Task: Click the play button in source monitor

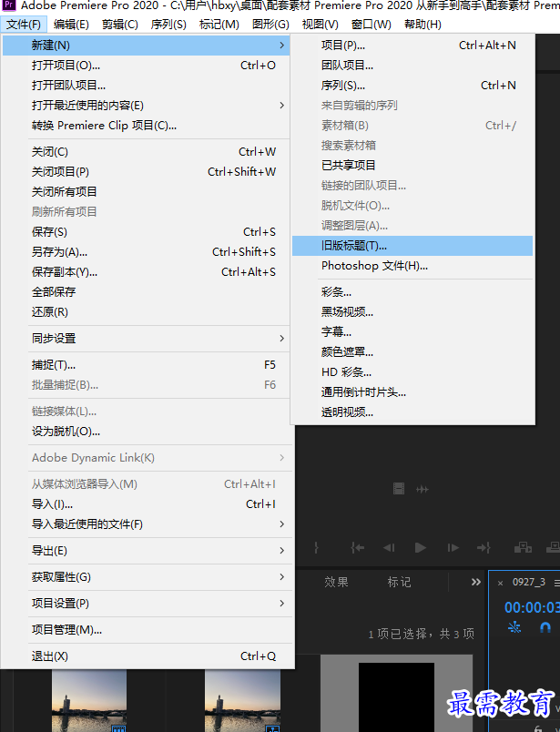Action: tap(421, 547)
